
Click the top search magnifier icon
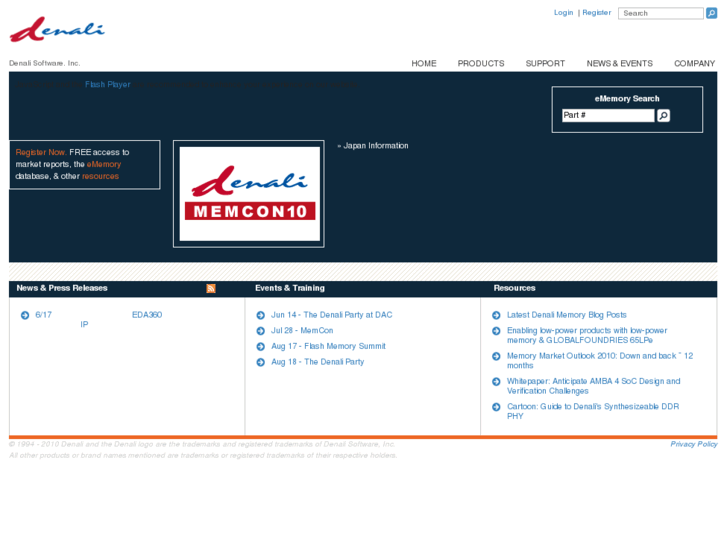(711, 13)
